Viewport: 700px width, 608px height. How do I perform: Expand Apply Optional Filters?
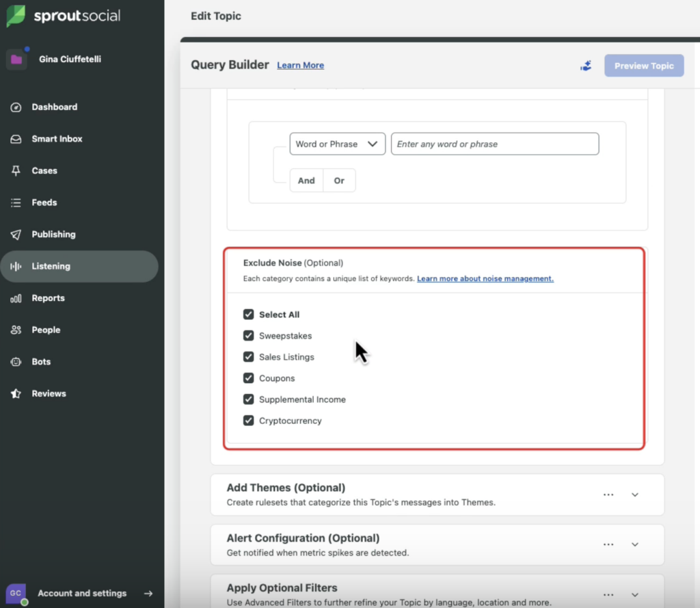click(x=634, y=594)
